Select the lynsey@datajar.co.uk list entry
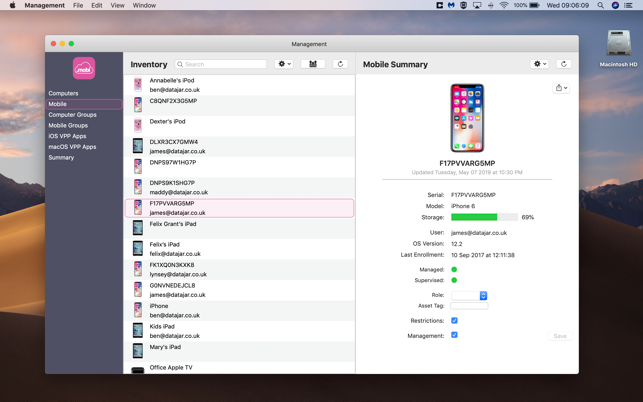The height and width of the screenshot is (402, 643). pyautogui.click(x=178, y=274)
